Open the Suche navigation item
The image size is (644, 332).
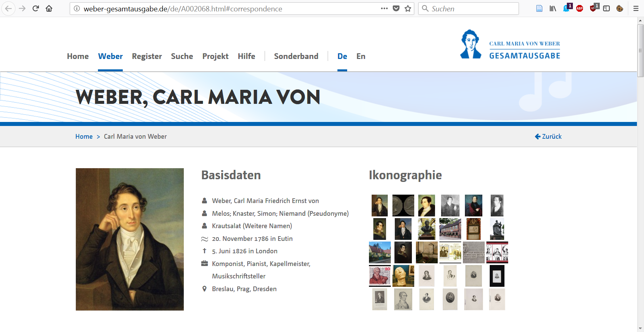coord(182,56)
